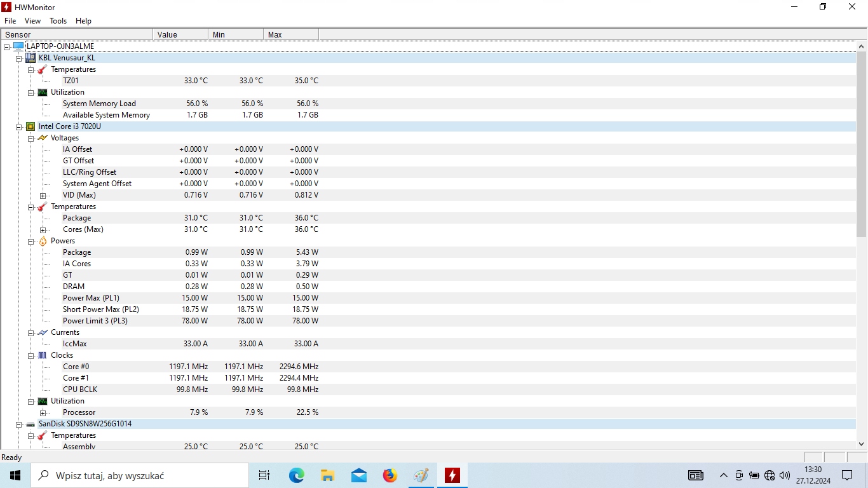Open the notification center icon

(x=847, y=475)
